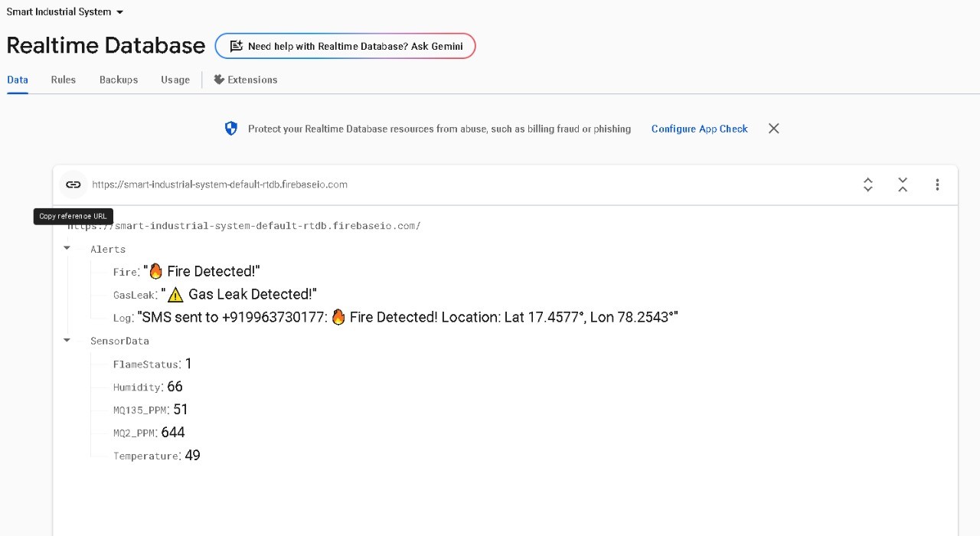This screenshot has height=536, width=980.
Task: Edit MQ2_PPM value 644
Action: tap(173, 433)
